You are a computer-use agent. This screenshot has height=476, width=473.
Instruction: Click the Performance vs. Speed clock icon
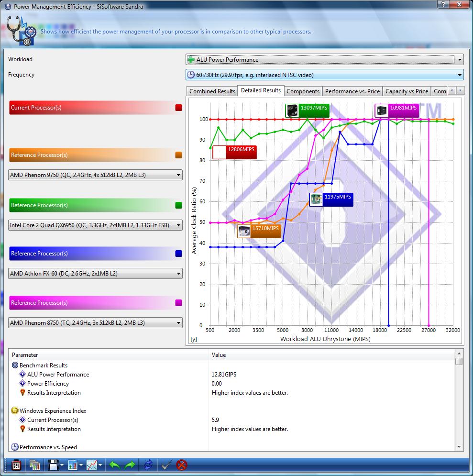(x=14, y=447)
